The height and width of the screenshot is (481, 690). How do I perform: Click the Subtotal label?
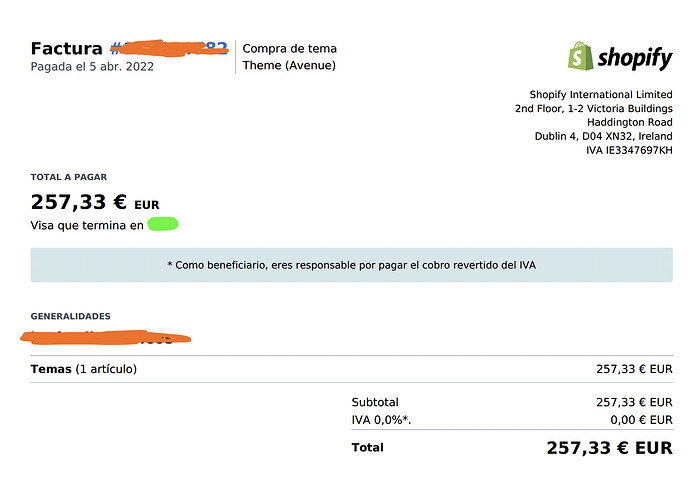(x=375, y=402)
